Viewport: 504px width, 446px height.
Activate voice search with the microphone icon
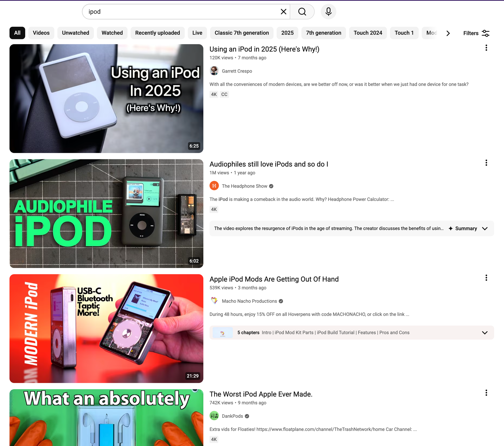328,12
